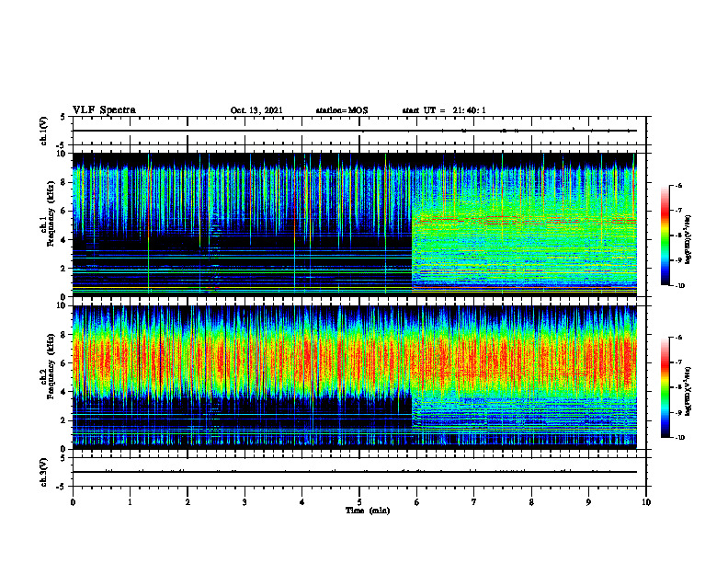Click the ch.2 color scale log(PSD) unit label
The height and width of the screenshot is (563, 728).
pos(688,392)
